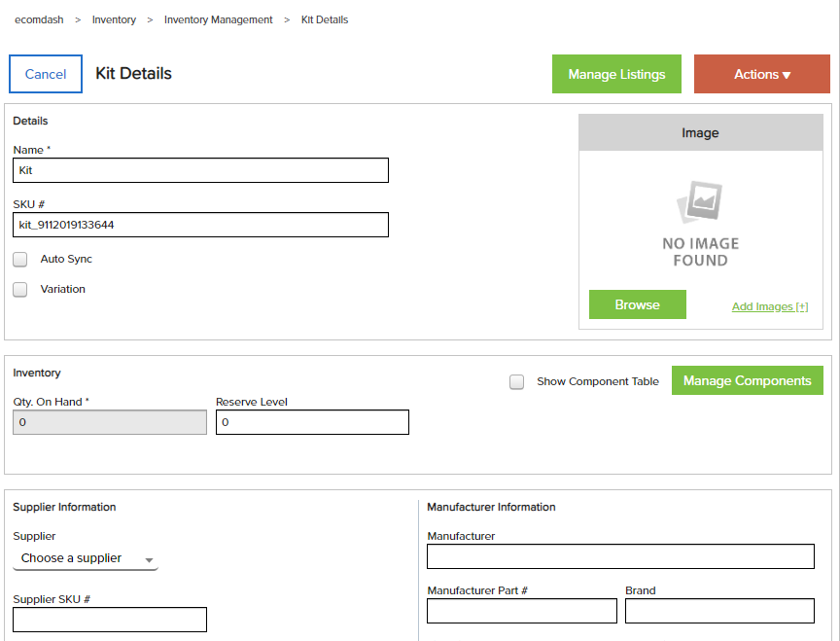Click the no-image placeholder icon
Screen dimensions: 840x641
pyautogui.click(x=700, y=201)
